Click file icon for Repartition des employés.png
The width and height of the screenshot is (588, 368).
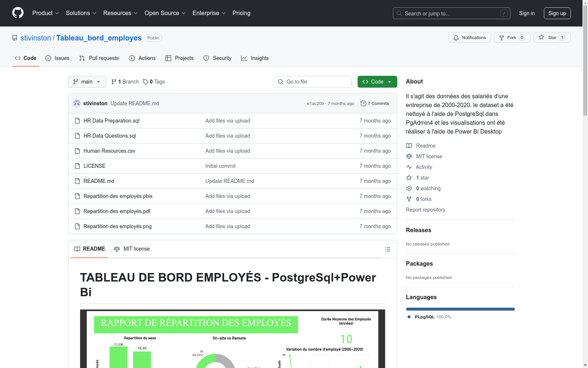click(x=77, y=226)
